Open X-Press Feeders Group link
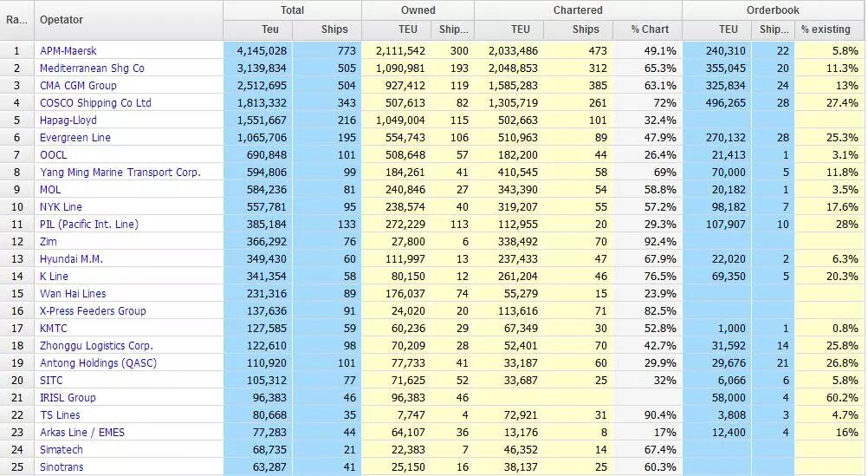 click(x=93, y=311)
